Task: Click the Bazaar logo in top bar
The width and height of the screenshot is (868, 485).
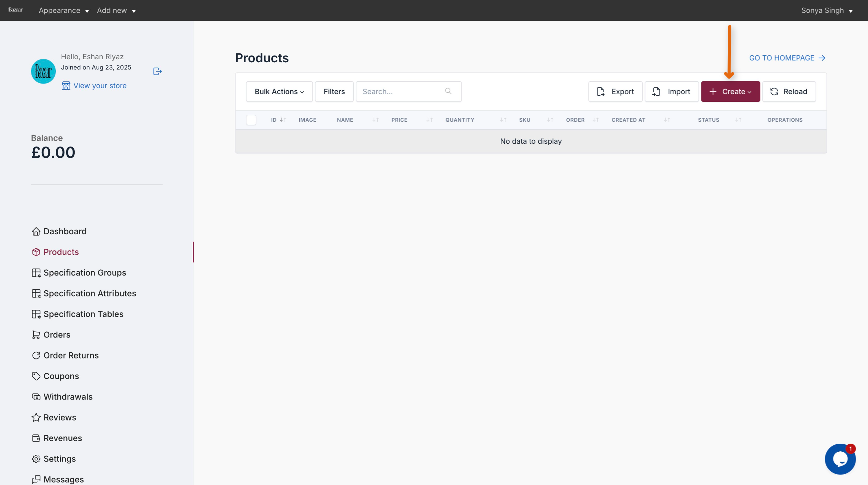Action: pos(15,10)
